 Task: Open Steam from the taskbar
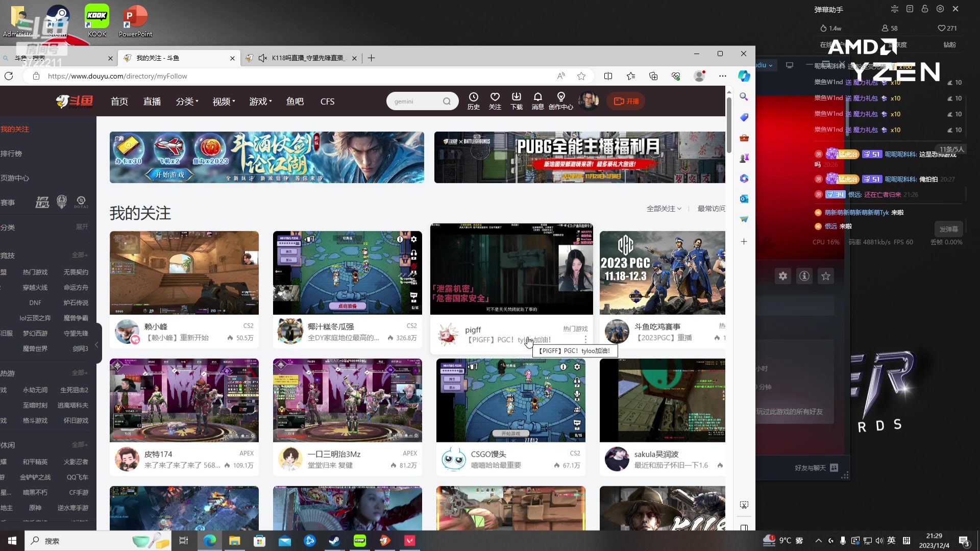point(334,541)
